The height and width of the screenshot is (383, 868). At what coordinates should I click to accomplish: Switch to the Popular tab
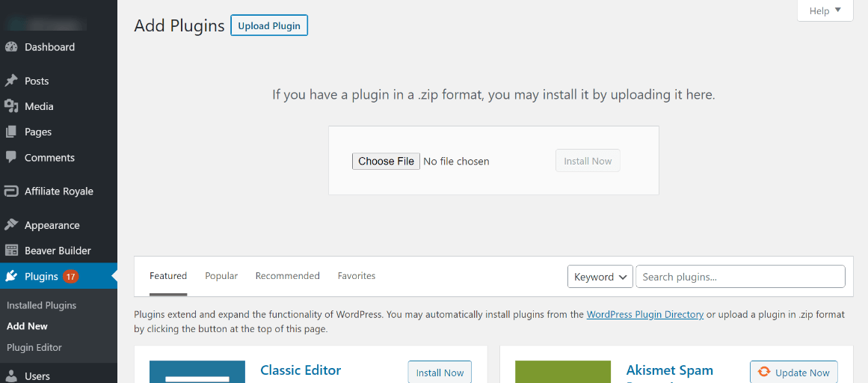point(221,276)
